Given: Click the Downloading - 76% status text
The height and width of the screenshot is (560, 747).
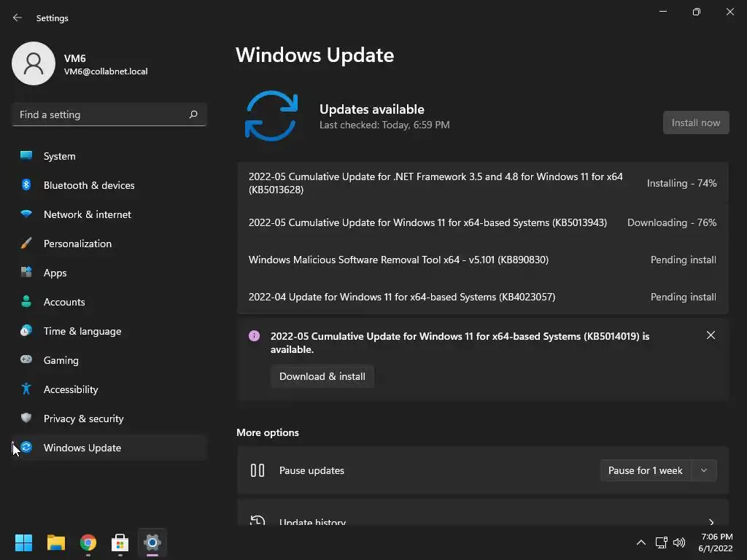Looking at the screenshot, I should [x=672, y=222].
